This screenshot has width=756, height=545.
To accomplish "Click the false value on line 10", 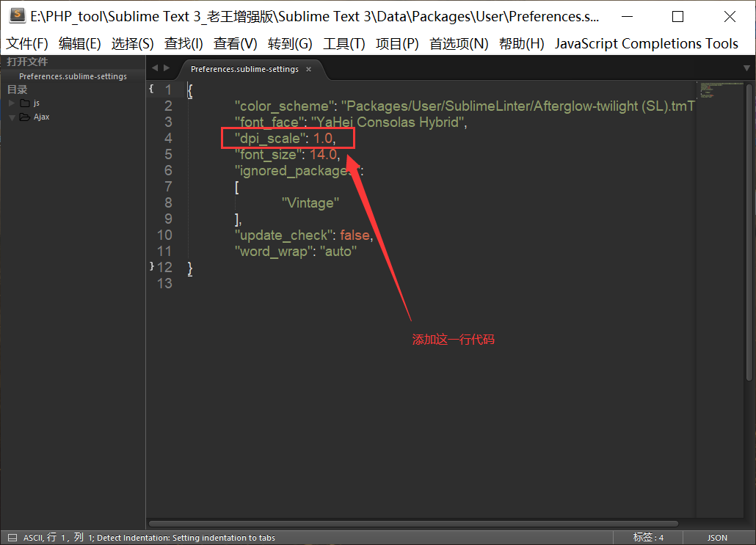I will [x=355, y=235].
